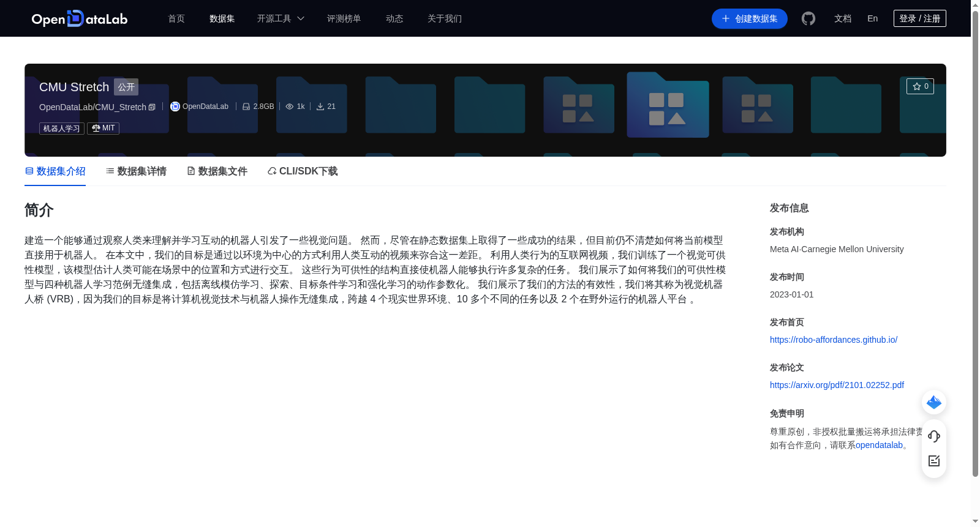Click the blue floating bird icon

tap(934, 402)
